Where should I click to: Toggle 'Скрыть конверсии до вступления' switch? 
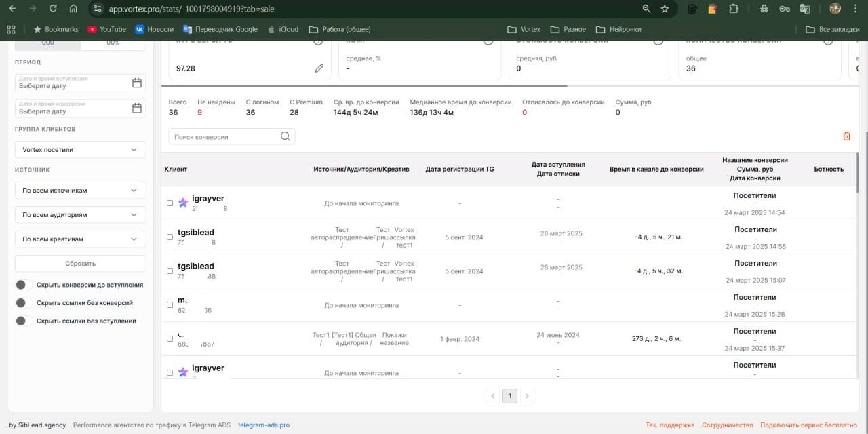[x=24, y=285]
